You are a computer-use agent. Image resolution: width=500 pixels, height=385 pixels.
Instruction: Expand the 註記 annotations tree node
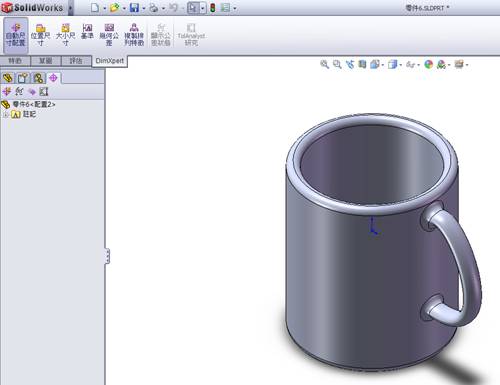[6, 115]
